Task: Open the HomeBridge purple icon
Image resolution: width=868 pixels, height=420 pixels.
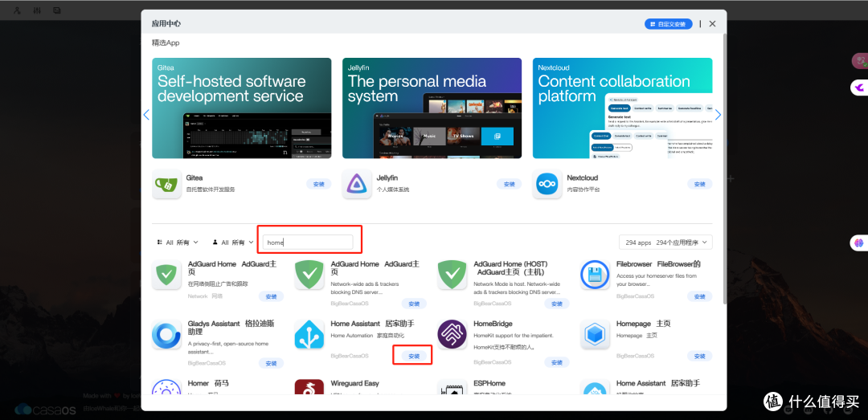Action: 452,334
